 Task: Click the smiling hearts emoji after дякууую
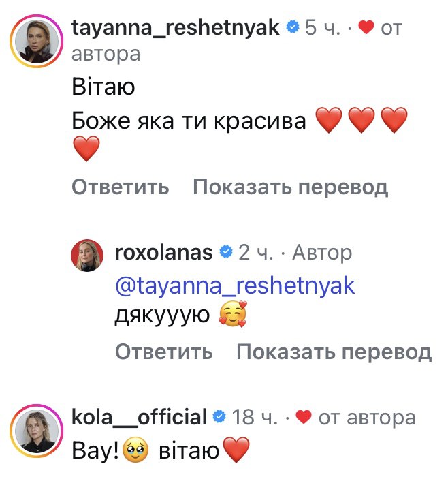pyautogui.click(x=232, y=315)
